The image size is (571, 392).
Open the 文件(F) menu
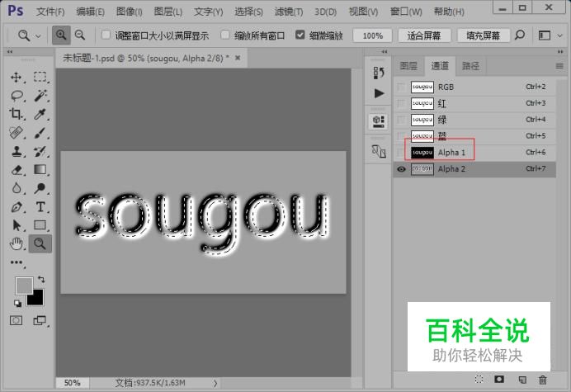50,12
